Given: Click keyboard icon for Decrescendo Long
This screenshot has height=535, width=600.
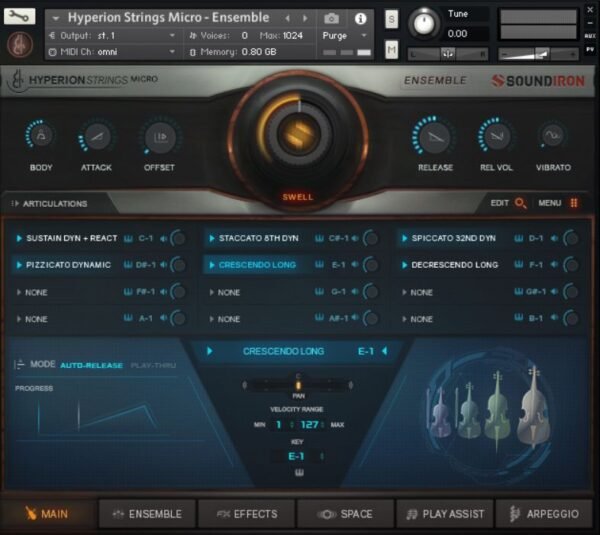Looking at the screenshot, I should (518, 265).
